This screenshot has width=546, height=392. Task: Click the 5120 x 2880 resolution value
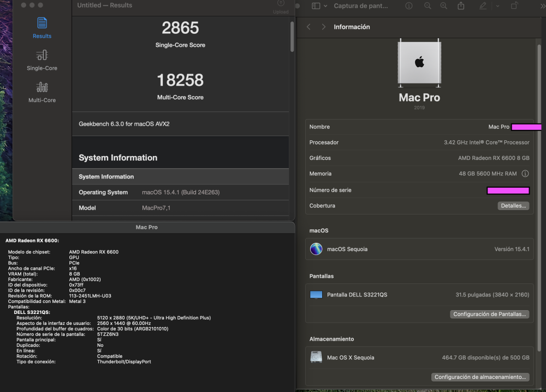(x=154, y=318)
